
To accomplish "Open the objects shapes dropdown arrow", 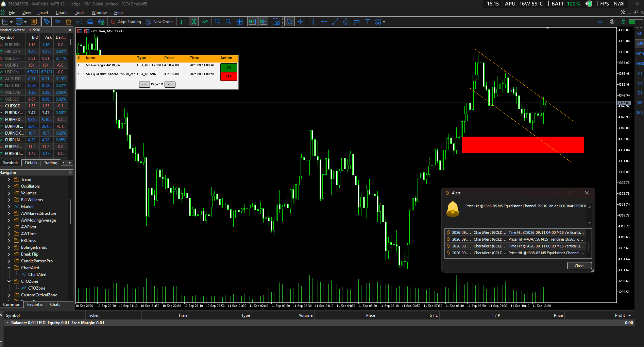I will 384,22.
